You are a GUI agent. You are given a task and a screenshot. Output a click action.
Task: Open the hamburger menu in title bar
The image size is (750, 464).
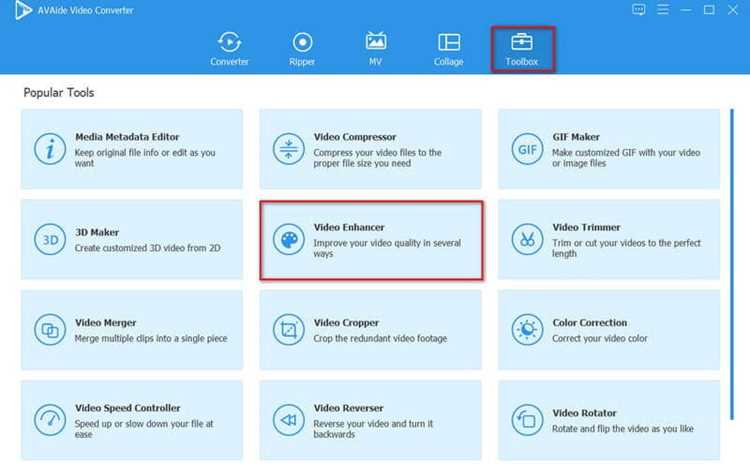[x=662, y=10]
